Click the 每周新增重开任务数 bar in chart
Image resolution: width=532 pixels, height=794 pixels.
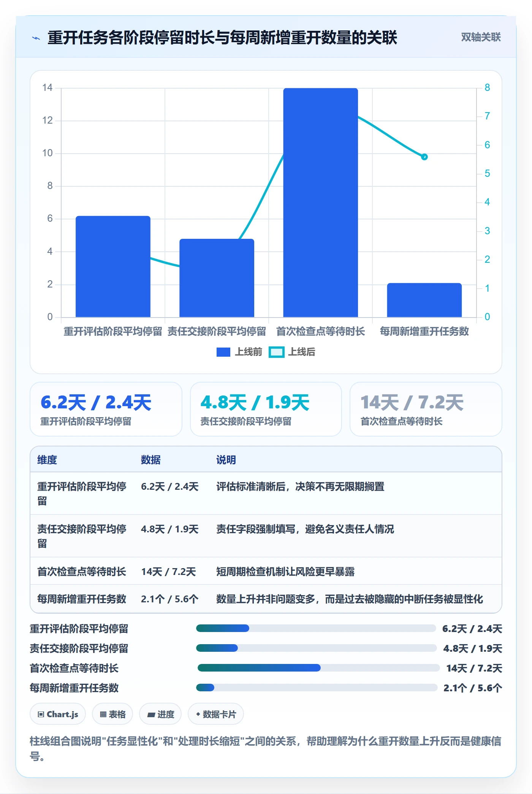[424, 300]
